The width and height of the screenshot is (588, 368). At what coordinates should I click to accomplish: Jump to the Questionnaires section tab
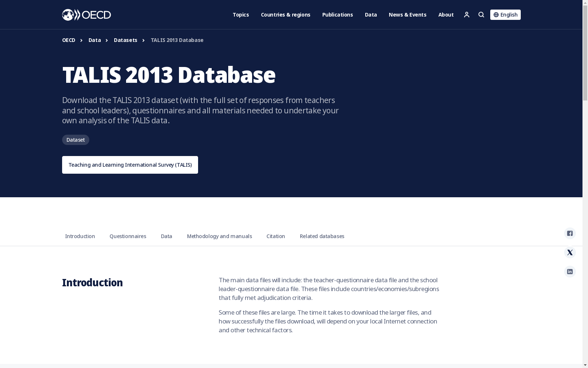[x=128, y=236]
